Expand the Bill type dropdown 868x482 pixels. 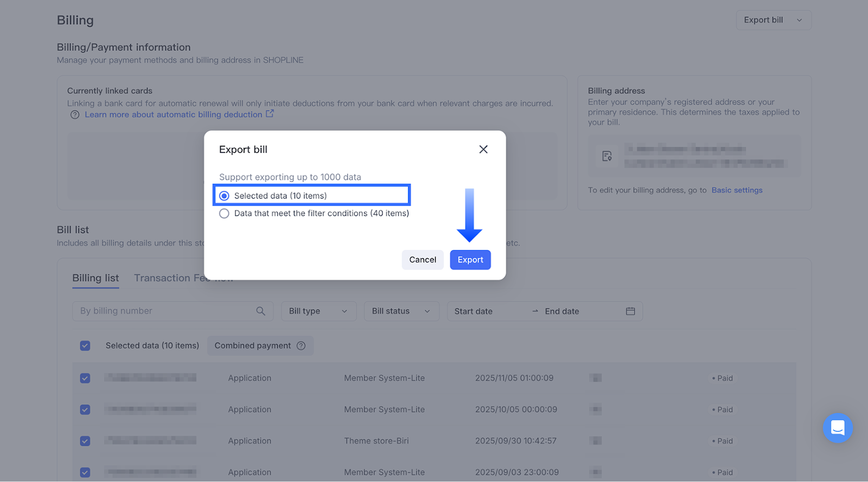pos(318,311)
